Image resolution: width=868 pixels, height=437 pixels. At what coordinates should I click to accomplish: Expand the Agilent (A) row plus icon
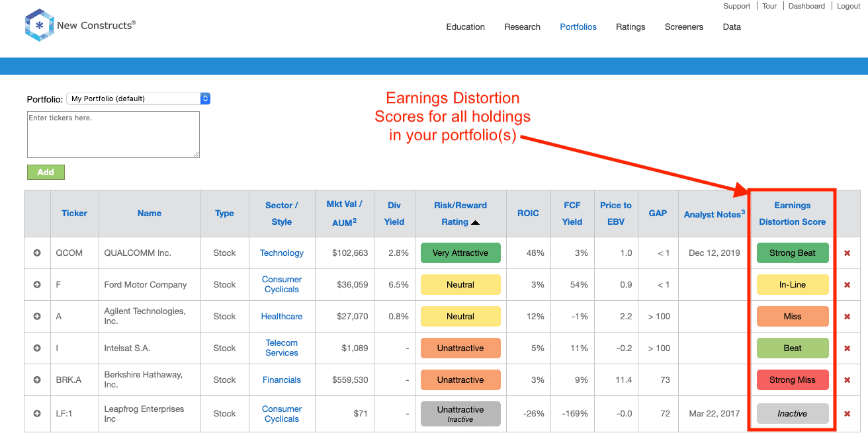tap(37, 317)
